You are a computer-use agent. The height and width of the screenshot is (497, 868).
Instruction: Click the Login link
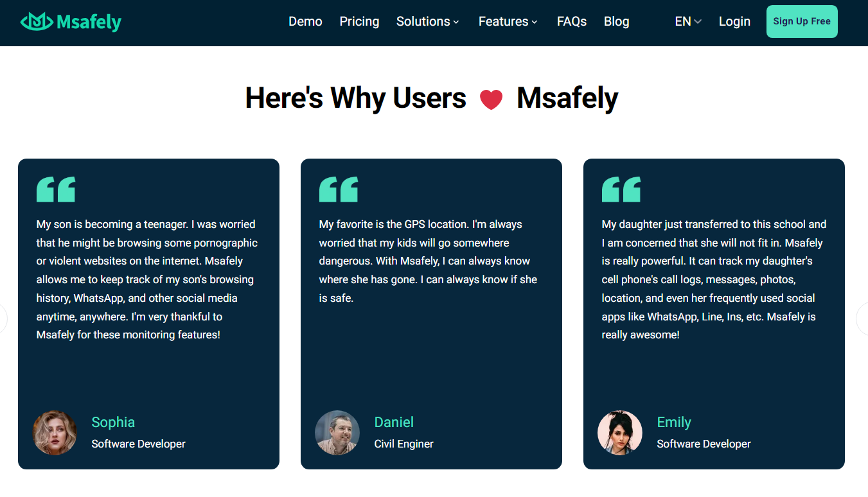point(734,21)
